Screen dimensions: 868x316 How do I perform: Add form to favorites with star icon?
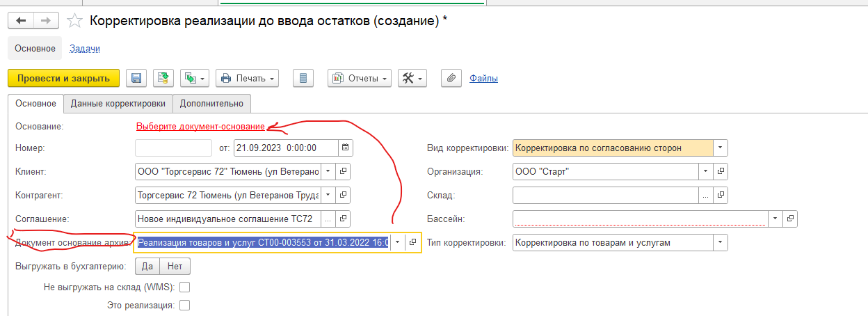tap(77, 21)
